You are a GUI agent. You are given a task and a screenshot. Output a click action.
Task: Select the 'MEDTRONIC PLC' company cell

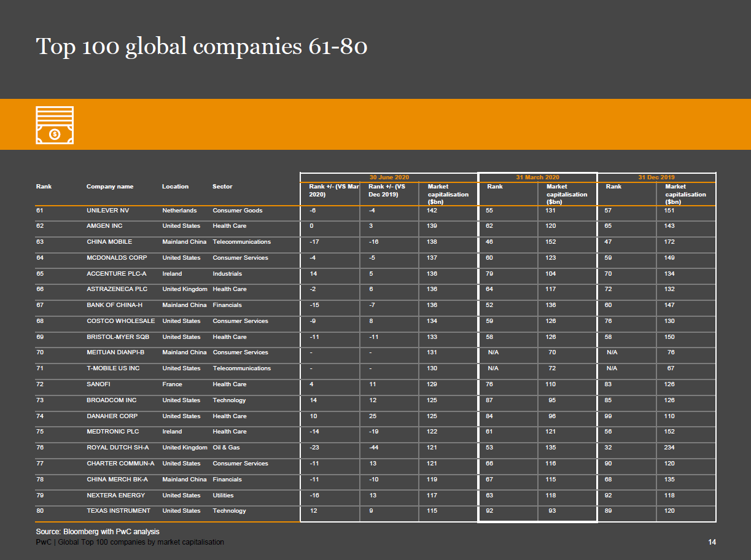point(113,432)
